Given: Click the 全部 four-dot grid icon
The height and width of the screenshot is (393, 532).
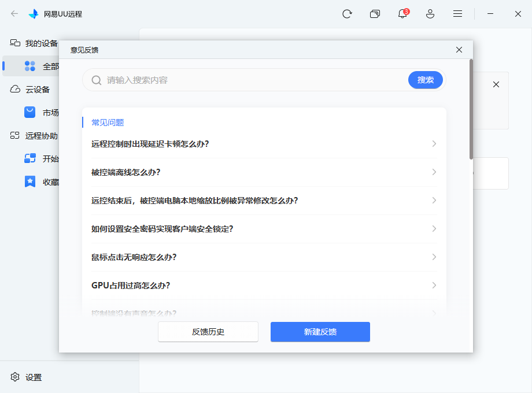Looking at the screenshot, I should 30,66.
